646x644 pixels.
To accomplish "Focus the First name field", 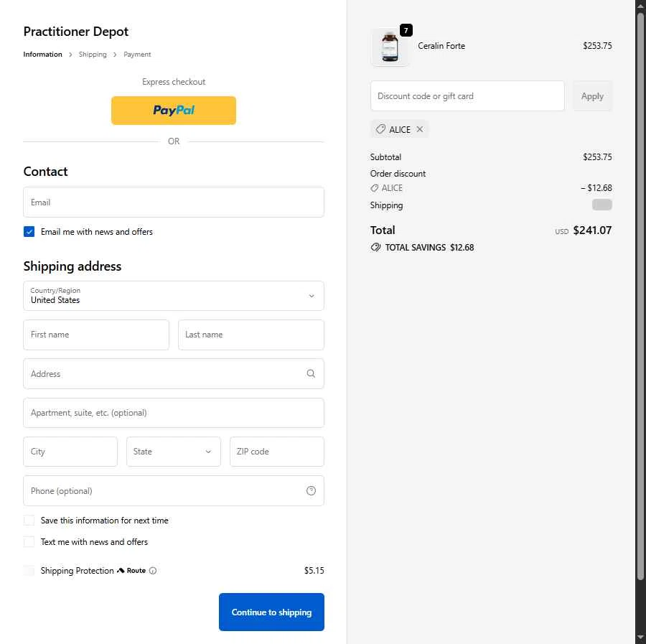I will tap(96, 335).
